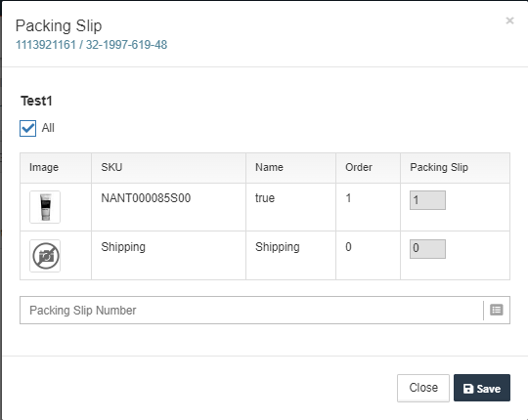Close the Packing Slip dialog with X
The height and width of the screenshot is (420, 528).
tap(509, 21)
